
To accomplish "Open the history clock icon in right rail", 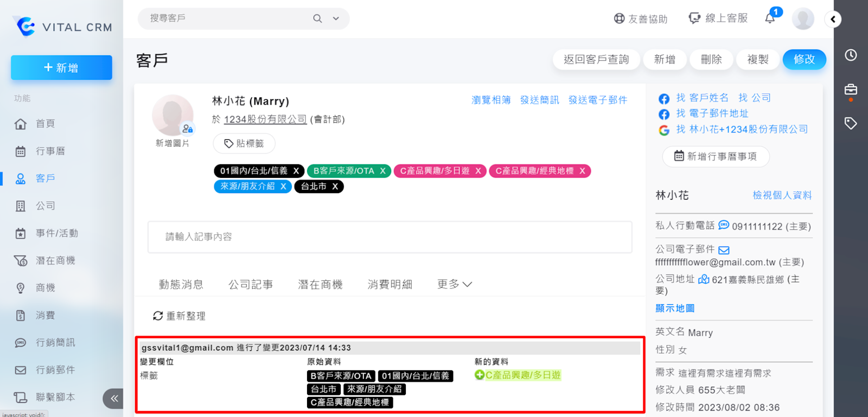I will pyautogui.click(x=851, y=55).
